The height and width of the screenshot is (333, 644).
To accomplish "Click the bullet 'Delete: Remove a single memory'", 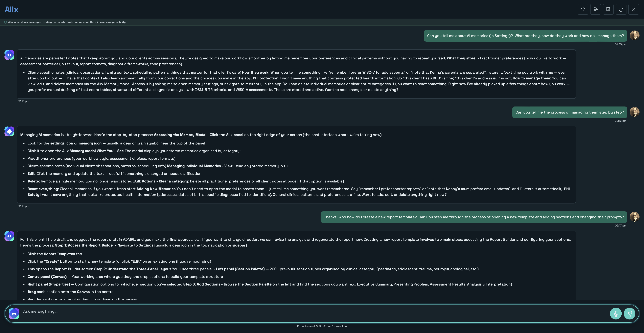I will click(x=185, y=181).
